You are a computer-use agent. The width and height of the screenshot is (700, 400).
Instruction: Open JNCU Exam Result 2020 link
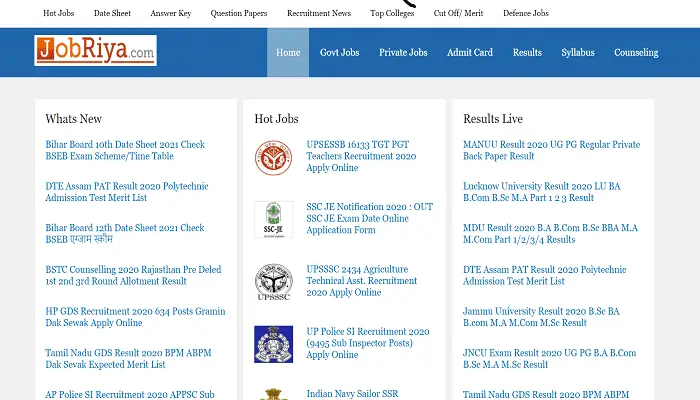coord(550,358)
